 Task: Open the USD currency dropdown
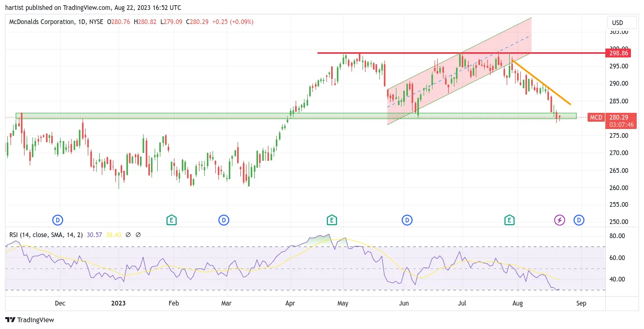(622, 22)
